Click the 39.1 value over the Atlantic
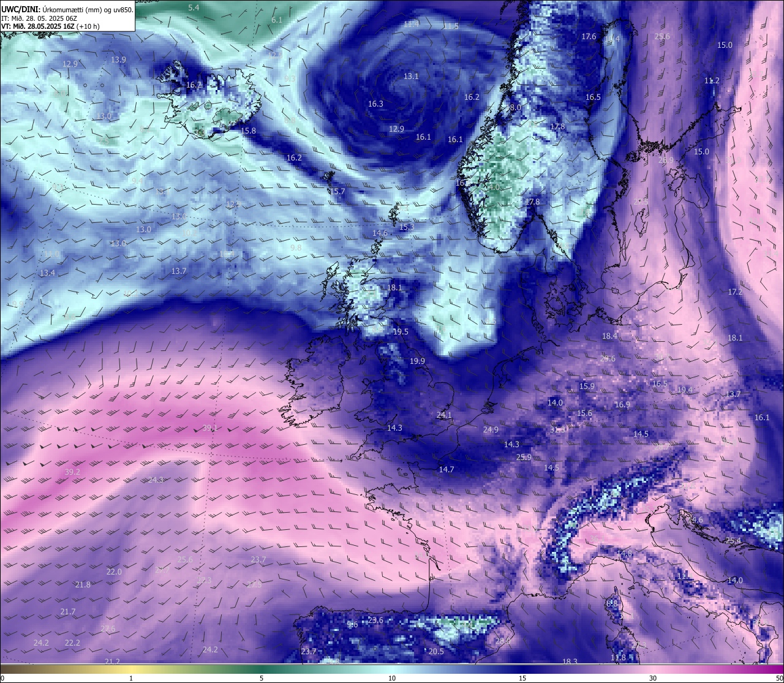The image size is (784, 683). (210, 428)
